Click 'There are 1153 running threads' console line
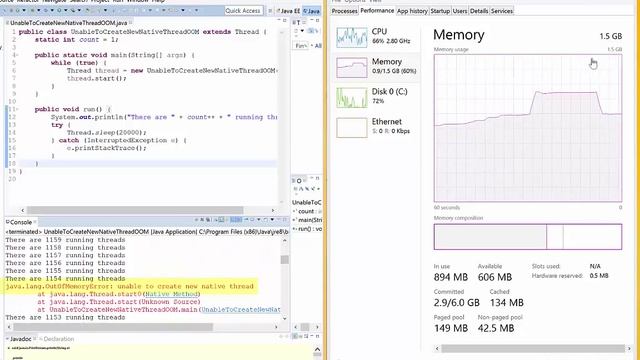Image resolution: width=640 pixels, height=360 pixels. [x=65, y=317]
